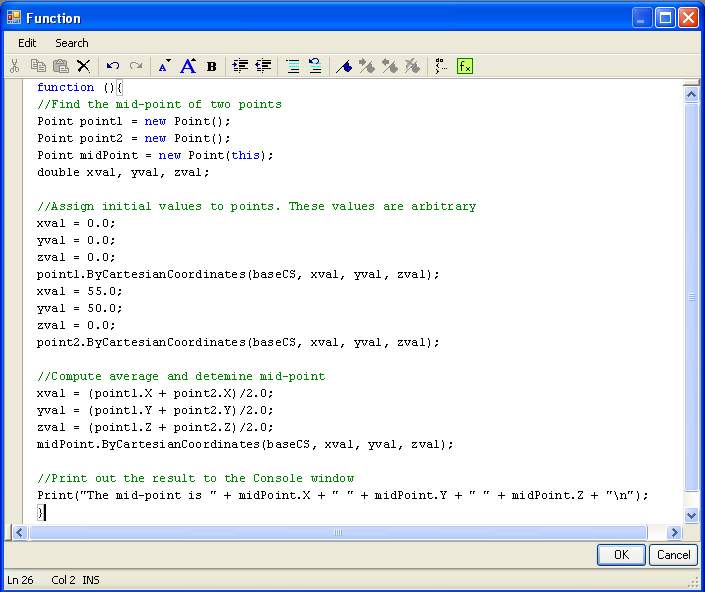
Task: Increase font size with large A icon
Action: [188, 66]
